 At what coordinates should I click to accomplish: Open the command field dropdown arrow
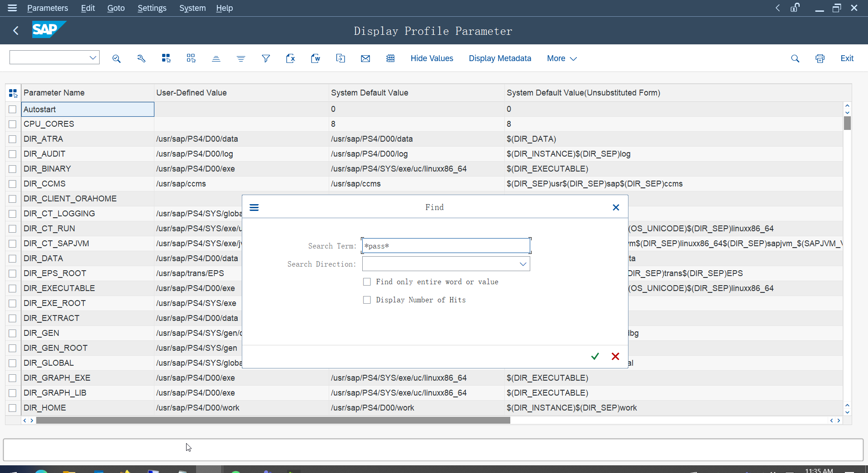click(93, 57)
